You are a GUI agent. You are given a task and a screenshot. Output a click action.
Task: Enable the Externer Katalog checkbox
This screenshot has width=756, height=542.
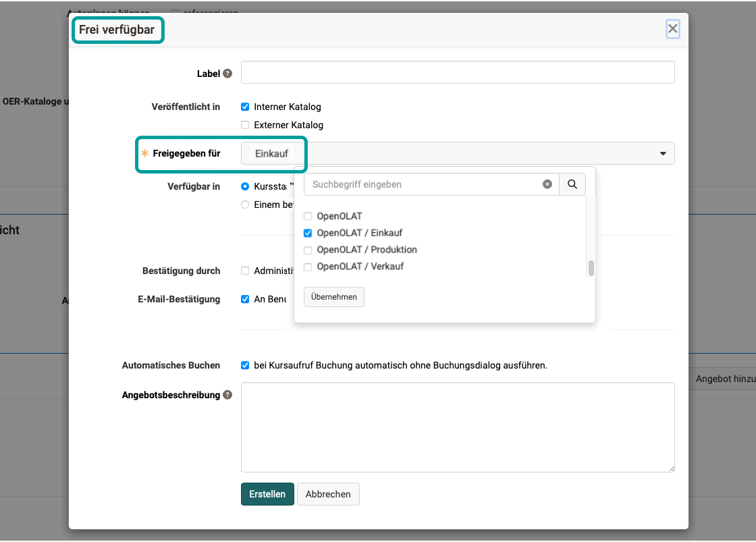tap(245, 125)
